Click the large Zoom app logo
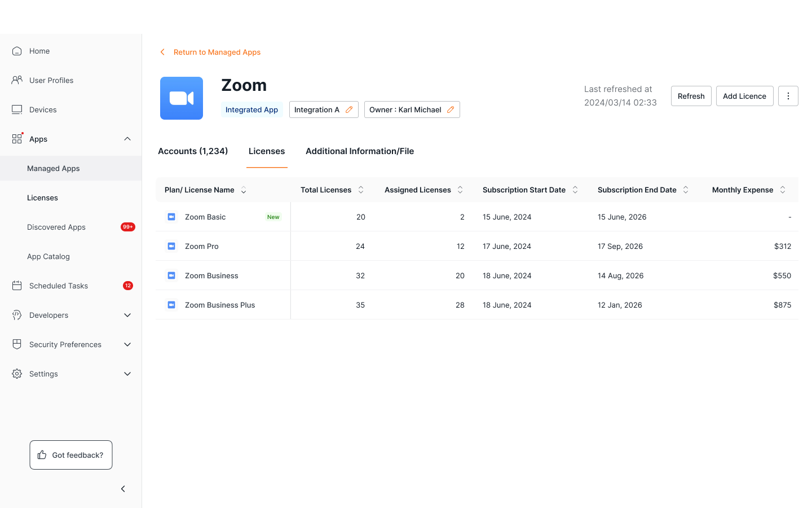Viewport: 812px width, 508px height. (182, 98)
